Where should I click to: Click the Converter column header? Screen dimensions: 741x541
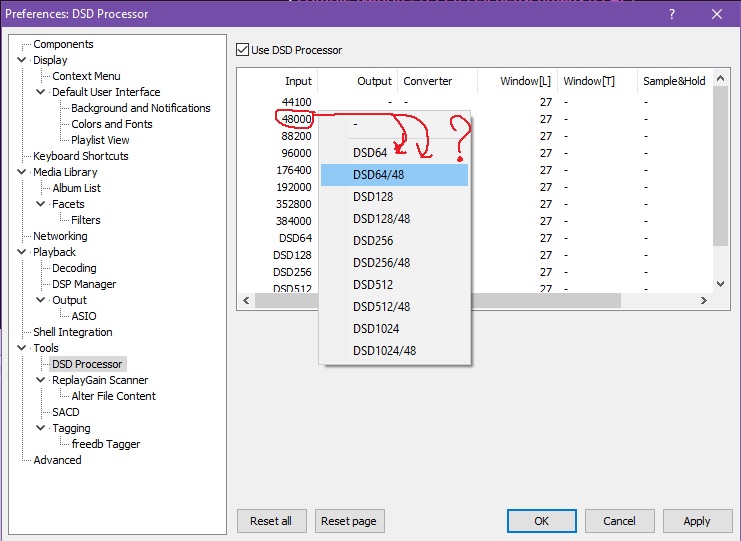click(427, 81)
